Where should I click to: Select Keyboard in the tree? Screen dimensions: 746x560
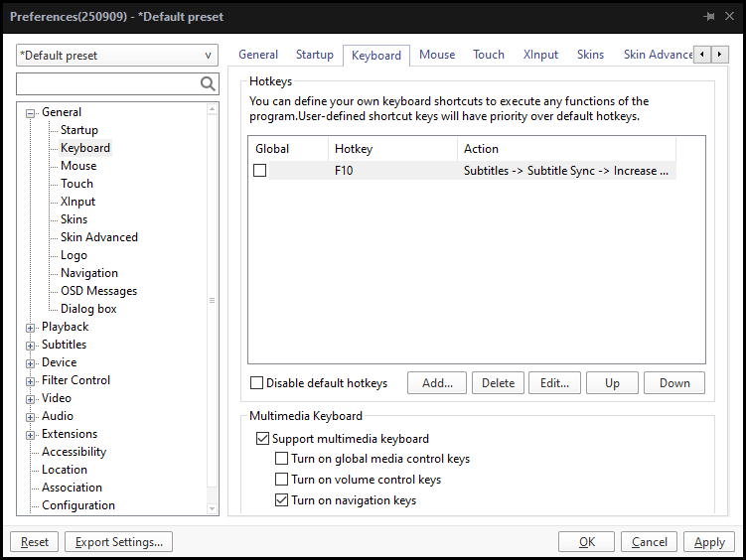[85, 148]
